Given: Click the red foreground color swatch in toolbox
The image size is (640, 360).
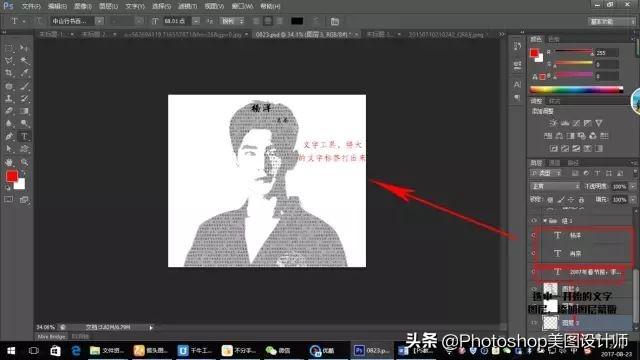Looking at the screenshot, I should click(x=12, y=176).
